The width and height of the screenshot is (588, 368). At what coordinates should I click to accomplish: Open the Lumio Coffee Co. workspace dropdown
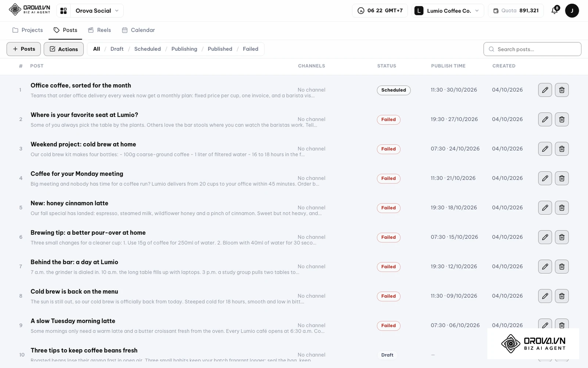pyautogui.click(x=448, y=11)
